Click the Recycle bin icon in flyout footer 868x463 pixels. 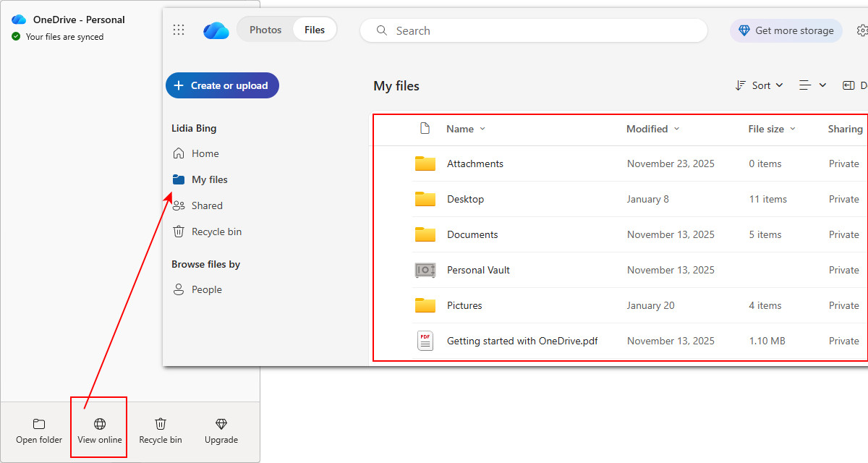pyautogui.click(x=161, y=424)
